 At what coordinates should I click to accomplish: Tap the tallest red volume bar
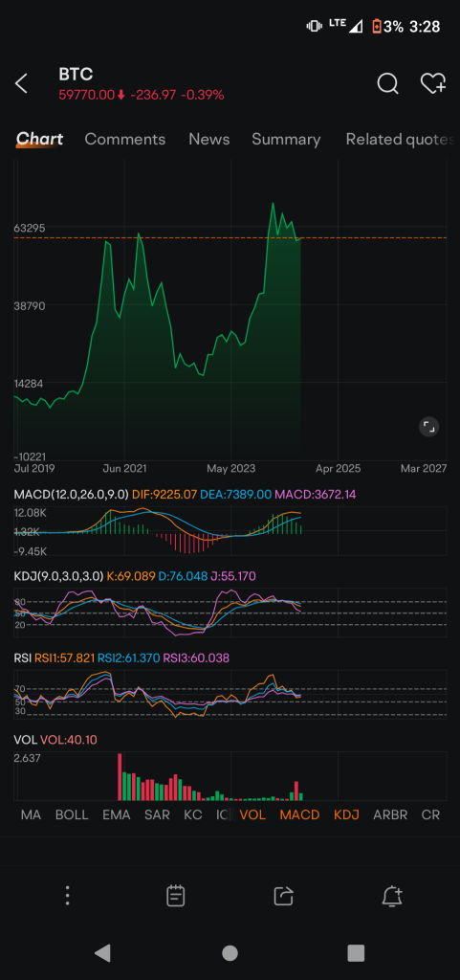coord(120,777)
